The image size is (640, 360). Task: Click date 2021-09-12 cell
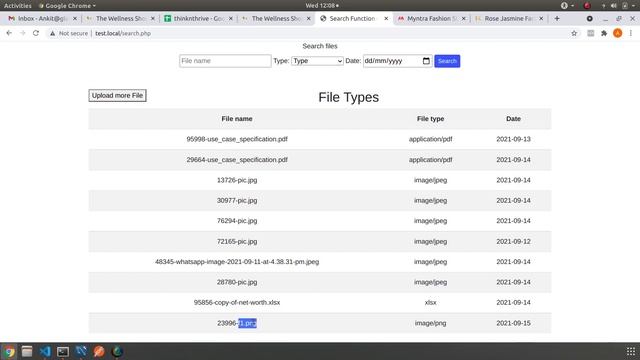513,241
